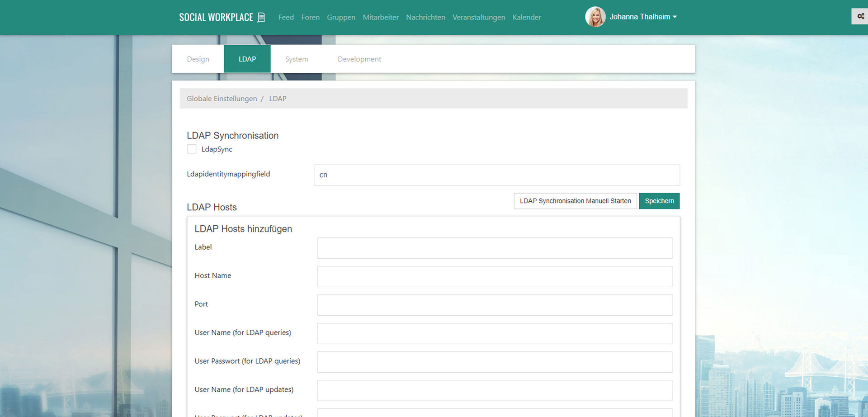Screen dimensions: 868x417
Task: Click into the Host Name field
Action: (495, 276)
